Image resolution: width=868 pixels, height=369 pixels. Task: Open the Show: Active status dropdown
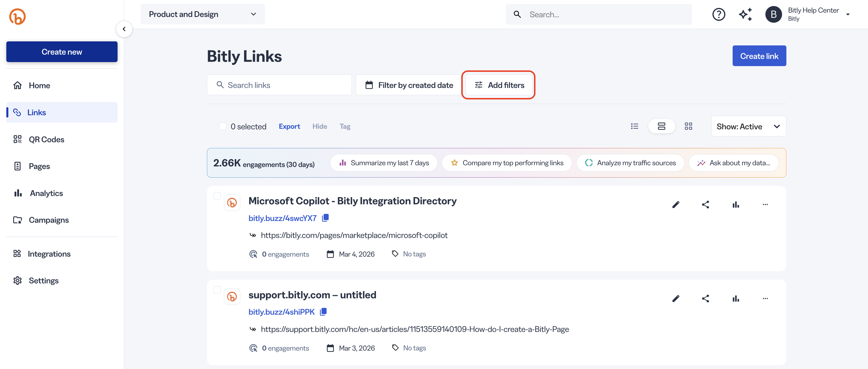(748, 126)
